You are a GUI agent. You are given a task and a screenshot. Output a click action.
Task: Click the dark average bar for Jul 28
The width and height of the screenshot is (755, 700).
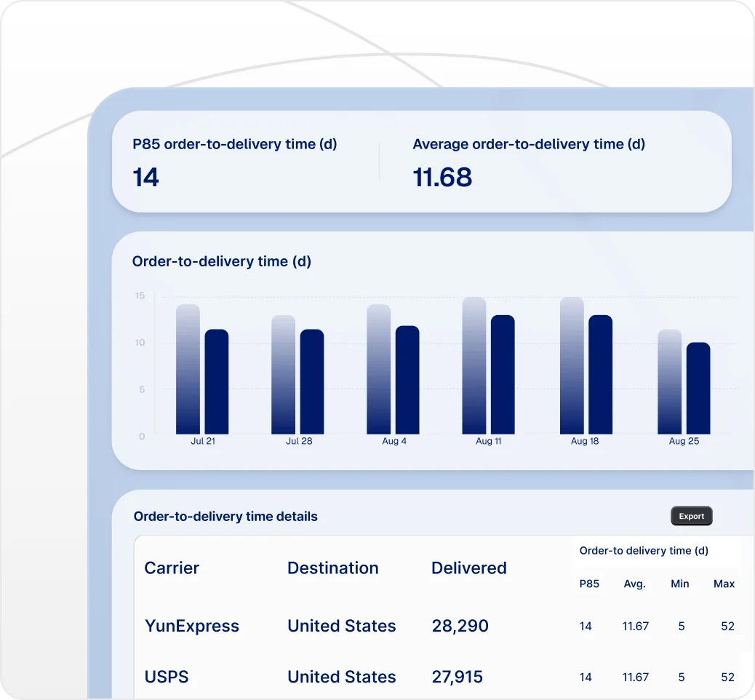312,381
